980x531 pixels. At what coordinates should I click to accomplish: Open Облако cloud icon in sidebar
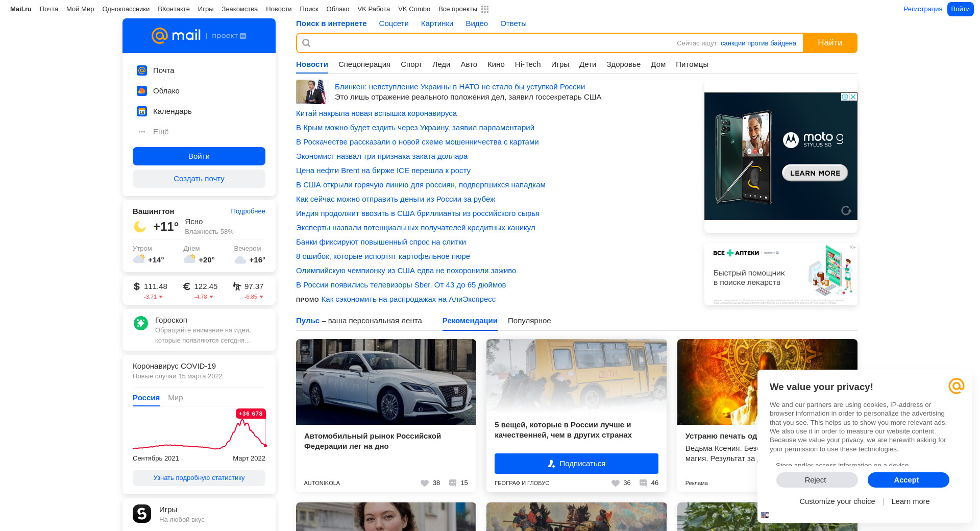[142, 91]
